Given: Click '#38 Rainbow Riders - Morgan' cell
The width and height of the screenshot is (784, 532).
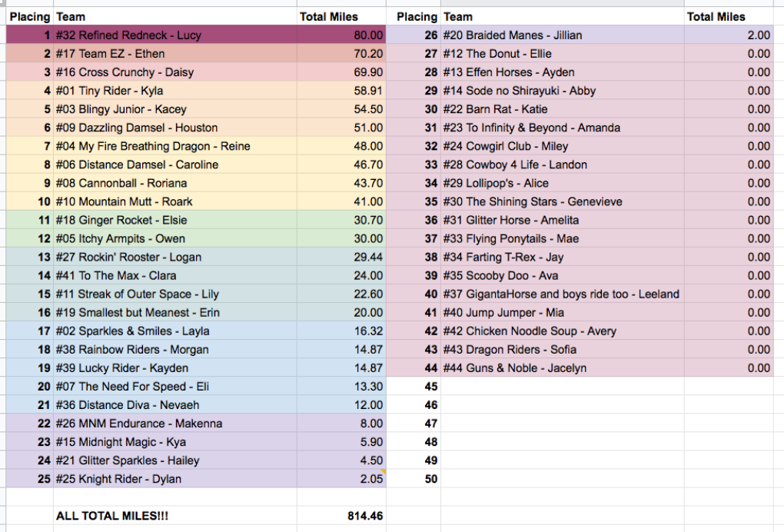Looking at the screenshot, I should point(175,350).
